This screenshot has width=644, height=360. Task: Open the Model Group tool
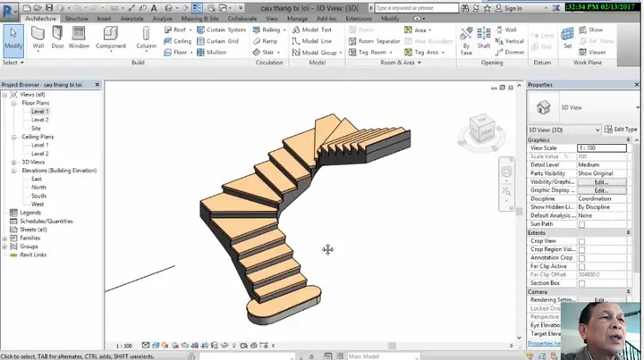point(317,53)
